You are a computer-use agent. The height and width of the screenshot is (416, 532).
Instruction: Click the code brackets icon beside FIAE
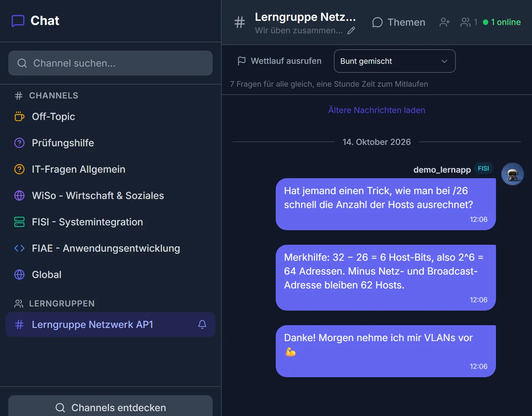(x=19, y=248)
